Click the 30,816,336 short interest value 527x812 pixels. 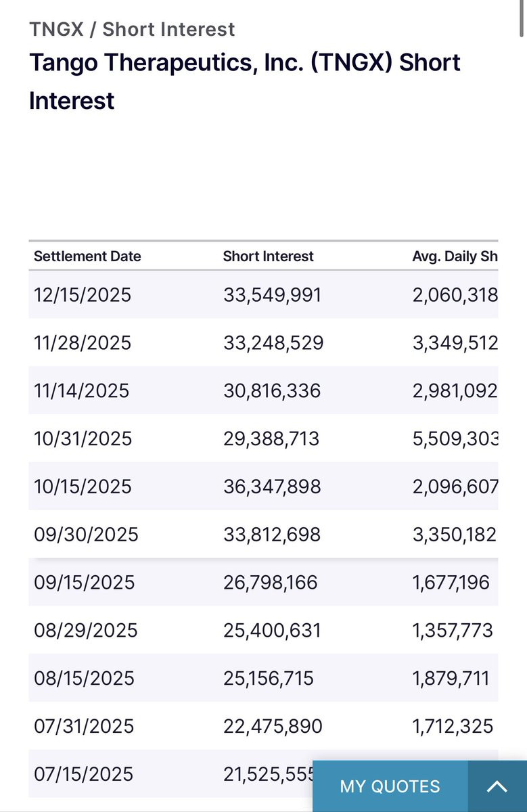(272, 391)
